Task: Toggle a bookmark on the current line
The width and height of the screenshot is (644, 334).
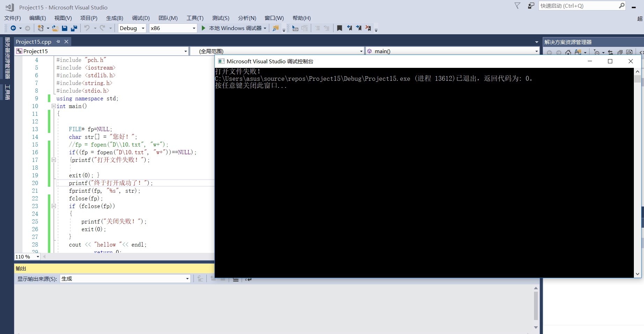Action: pos(339,28)
